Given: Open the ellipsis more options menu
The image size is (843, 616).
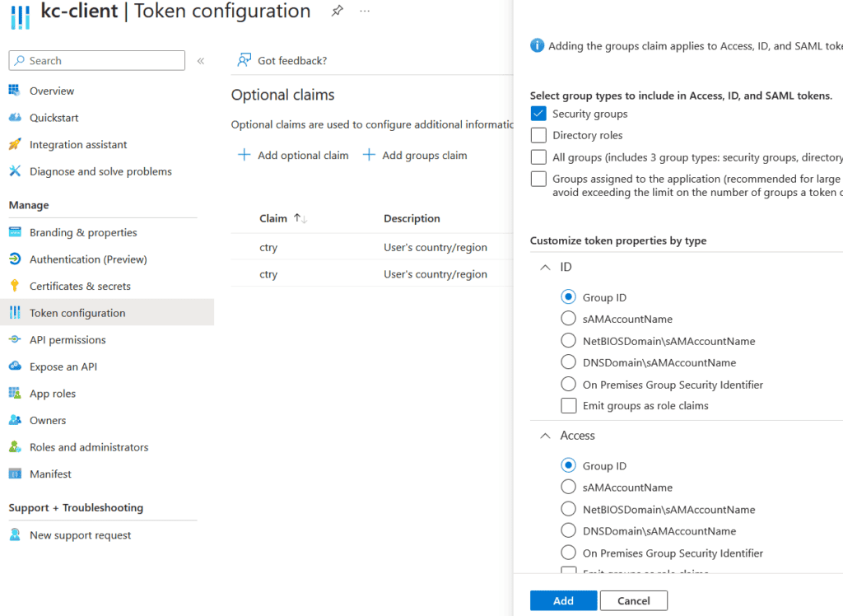Looking at the screenshot, I should click(x=365, y=11).
